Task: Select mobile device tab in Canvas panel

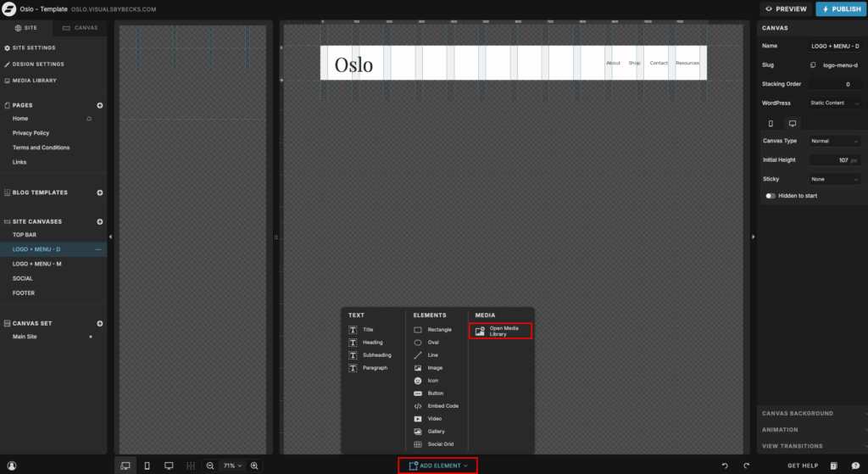Action: pyautogui.click(x=771, y=123)
